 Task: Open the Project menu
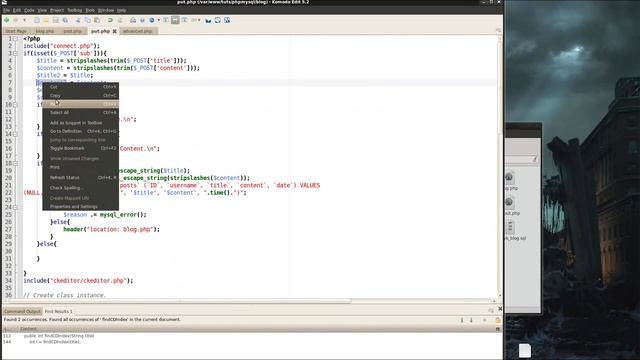coord(57,10)
